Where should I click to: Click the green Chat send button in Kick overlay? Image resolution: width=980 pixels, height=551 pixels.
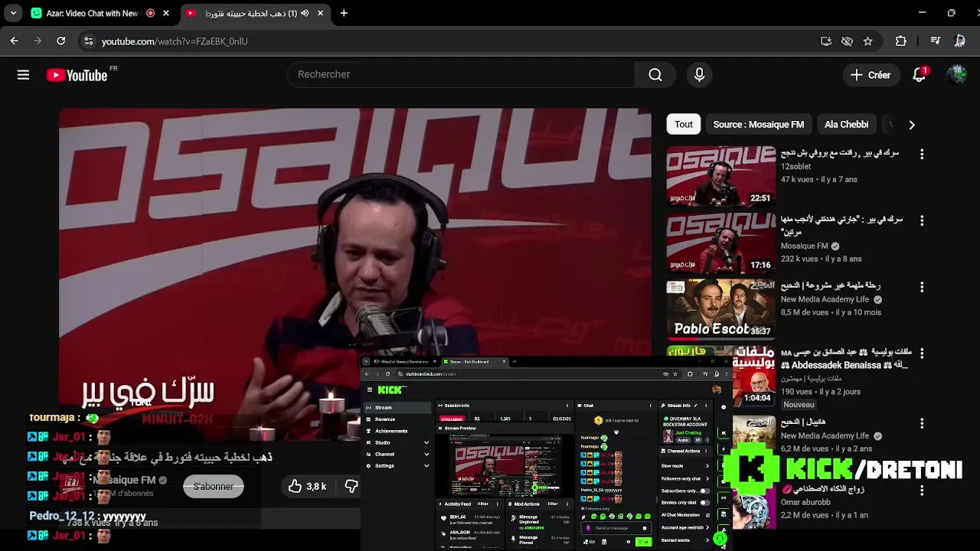pyautogui.click(x=644, y=541)
